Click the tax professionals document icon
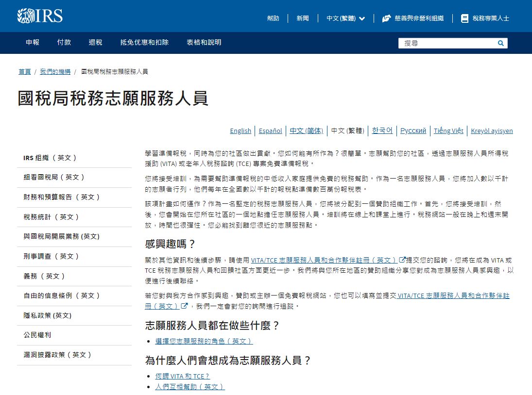The width and height of the screenshot is (532, 395). pyautogui.click(x=464, y=18)
